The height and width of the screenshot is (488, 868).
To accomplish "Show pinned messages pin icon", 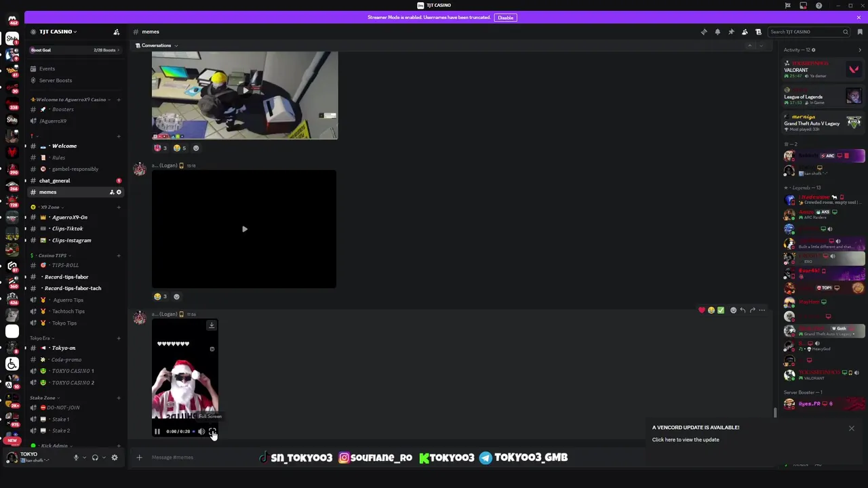I will pyautogui.click(x=731, y=32).
